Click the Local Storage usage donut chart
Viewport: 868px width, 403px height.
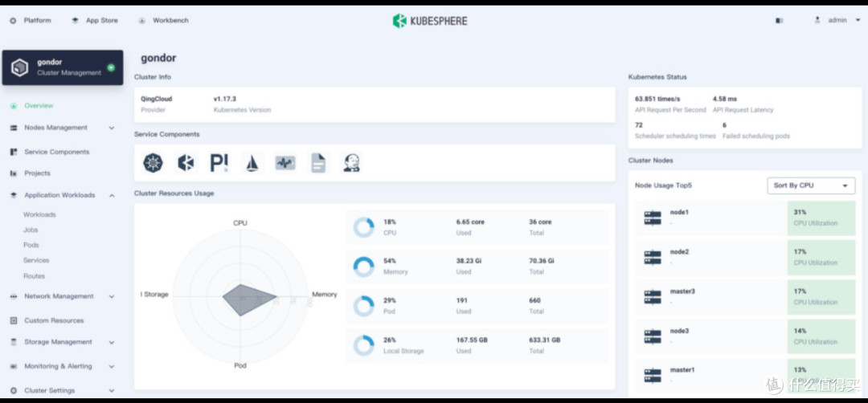[364, 345]
